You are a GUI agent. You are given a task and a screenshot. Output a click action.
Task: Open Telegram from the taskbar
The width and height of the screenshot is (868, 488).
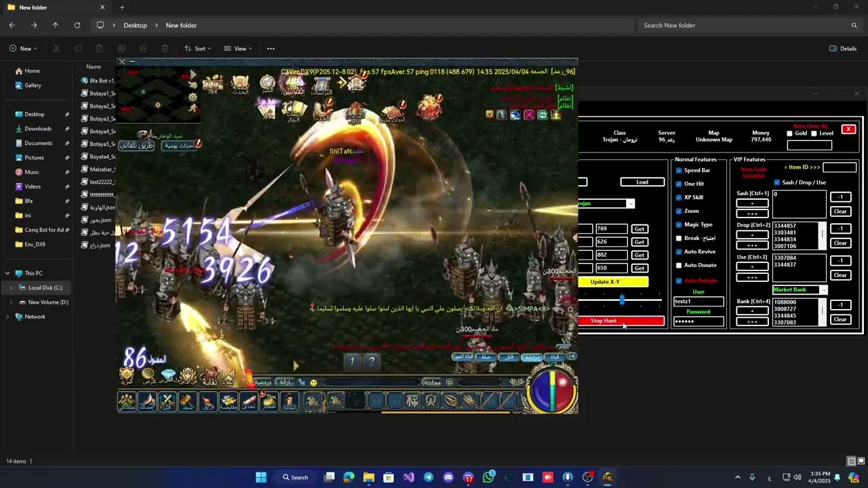[x=428, y=477]
